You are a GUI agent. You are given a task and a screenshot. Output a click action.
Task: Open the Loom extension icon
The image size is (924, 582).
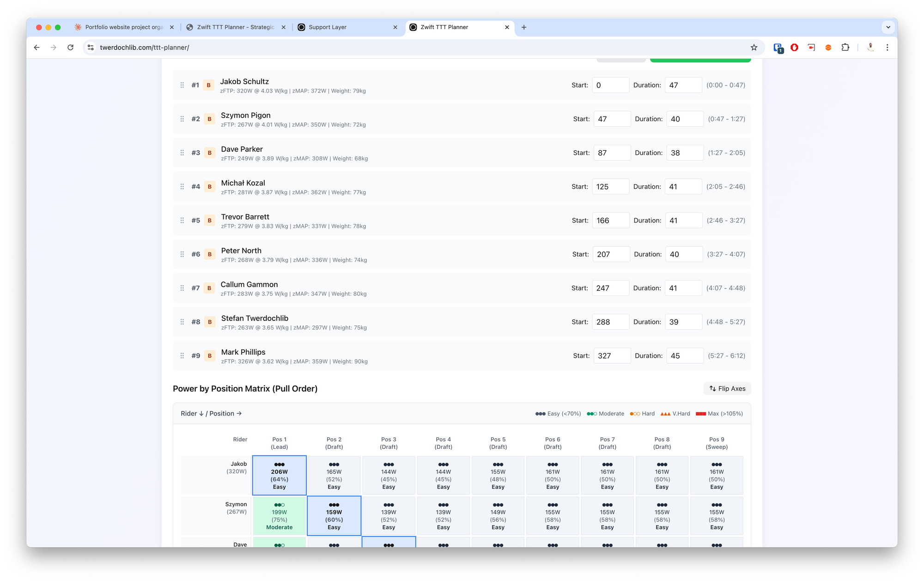click(811, 47)
